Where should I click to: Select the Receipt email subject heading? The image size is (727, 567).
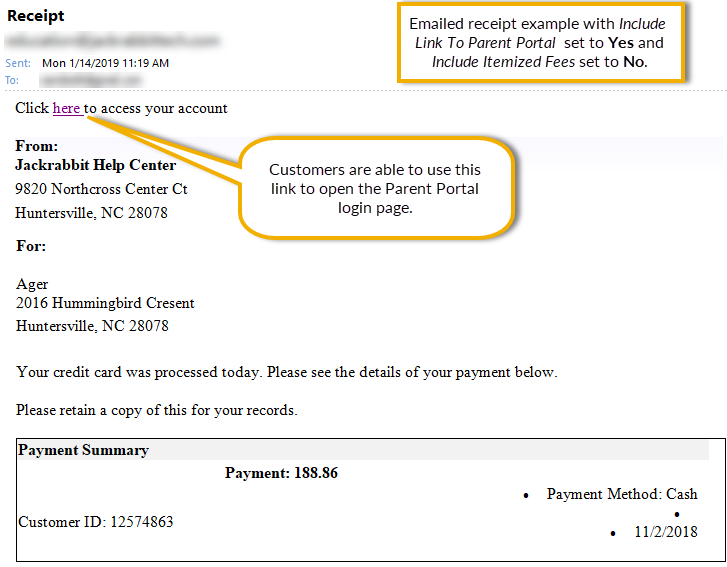pyautogui.click(x=36, y=16)
